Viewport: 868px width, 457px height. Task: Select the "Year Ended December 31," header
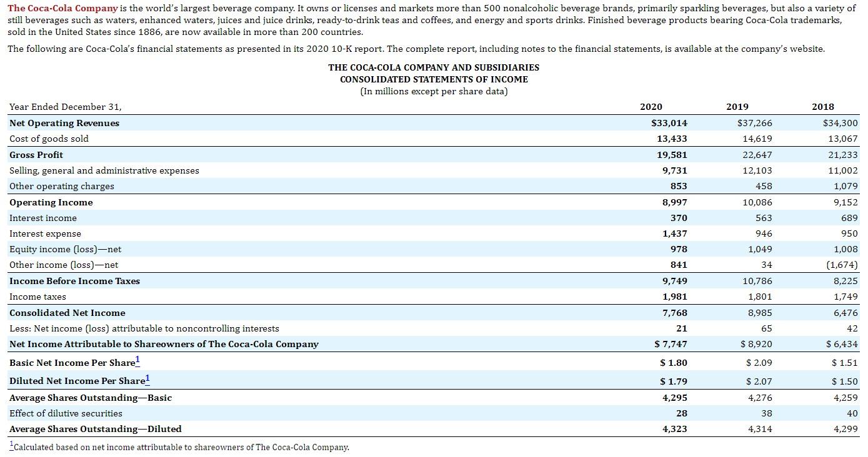click(x=66, y=107)
